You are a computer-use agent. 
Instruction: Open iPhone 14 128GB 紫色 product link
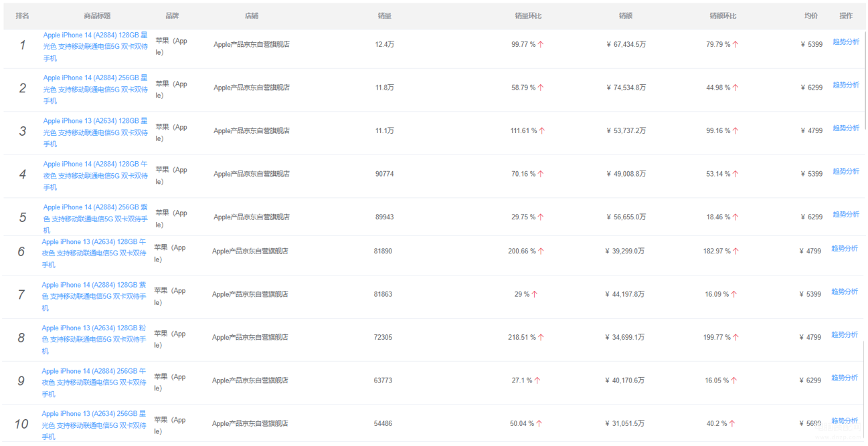94,296
